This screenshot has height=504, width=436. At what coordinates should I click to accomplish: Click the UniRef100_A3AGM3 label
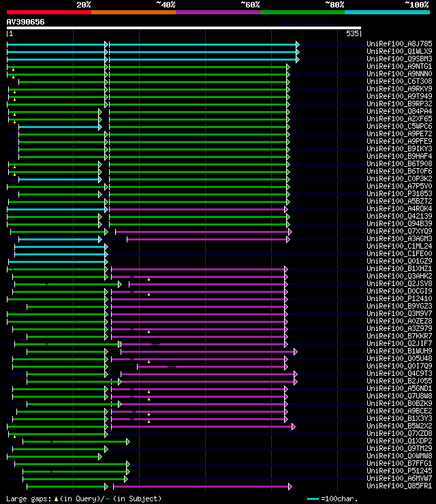click(x=399, y=238)
